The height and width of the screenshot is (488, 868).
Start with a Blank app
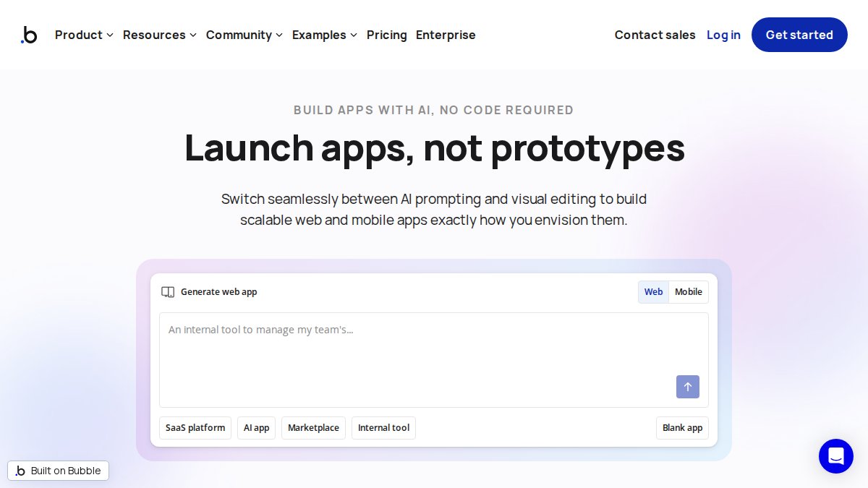pos(682,428)
